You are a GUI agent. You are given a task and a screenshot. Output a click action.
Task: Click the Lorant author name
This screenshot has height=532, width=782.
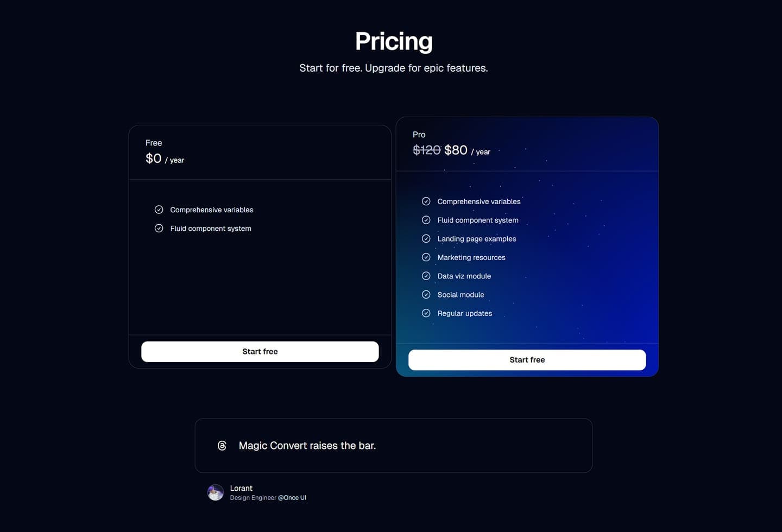tap(241, 488)
